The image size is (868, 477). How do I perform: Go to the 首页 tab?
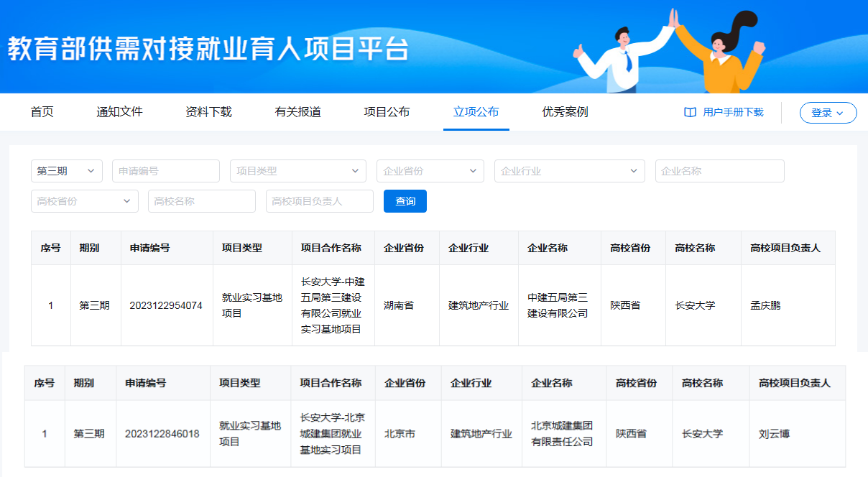click(x=42, y=112)
